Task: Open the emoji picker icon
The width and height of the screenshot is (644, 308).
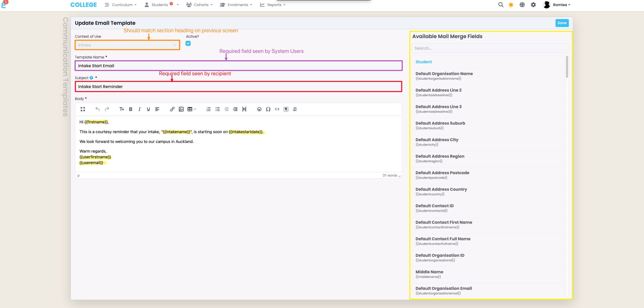Action: coord(259,109)
